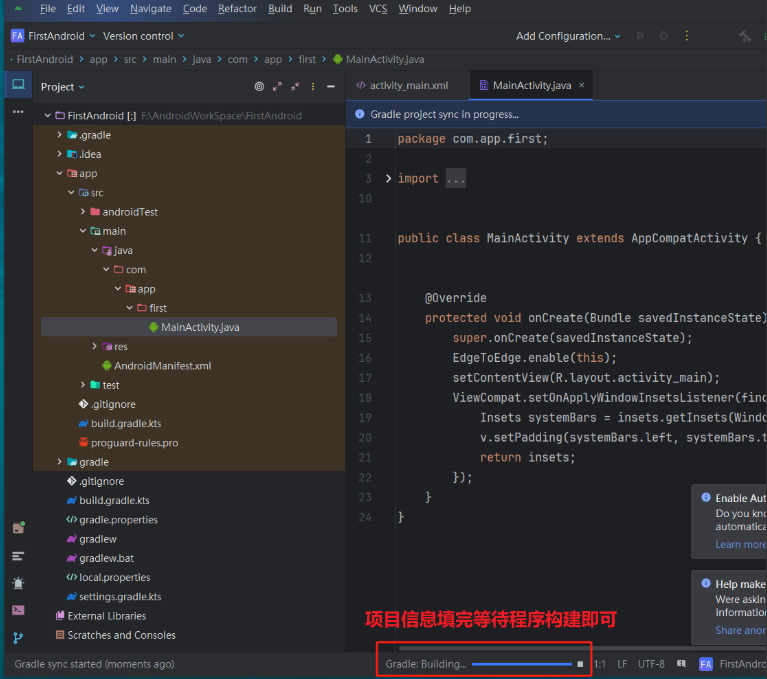Select Opened File target icon in Project panel
Image resolution: width=767 pixels, height=679 pixels.
click(259, 87)
